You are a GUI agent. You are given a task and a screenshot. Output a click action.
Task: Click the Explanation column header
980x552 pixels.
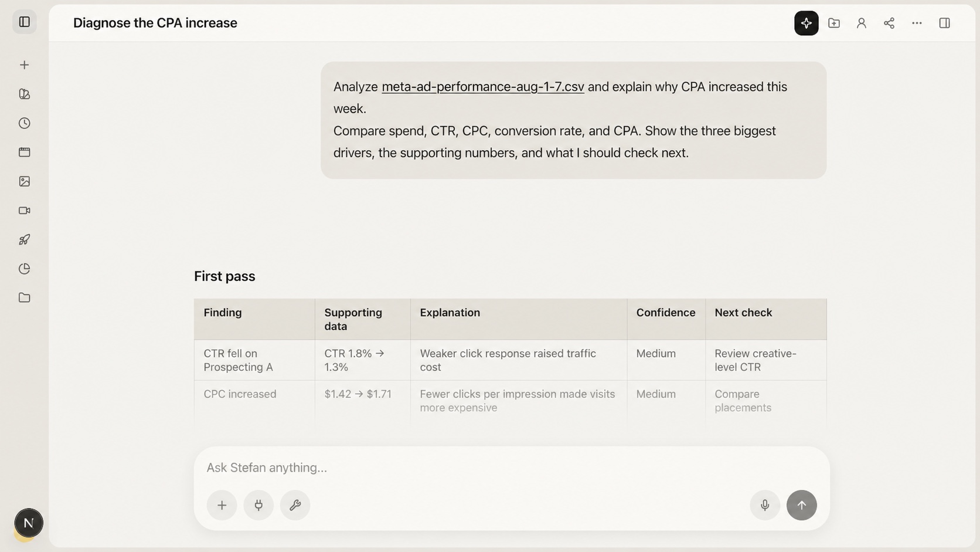coord(519,319)
